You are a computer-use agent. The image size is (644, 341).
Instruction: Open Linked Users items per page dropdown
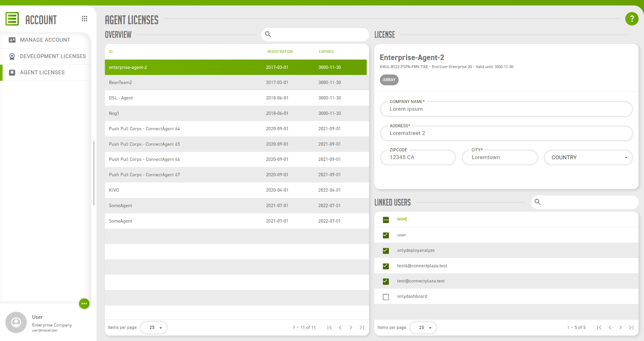(x=423, y=328)
